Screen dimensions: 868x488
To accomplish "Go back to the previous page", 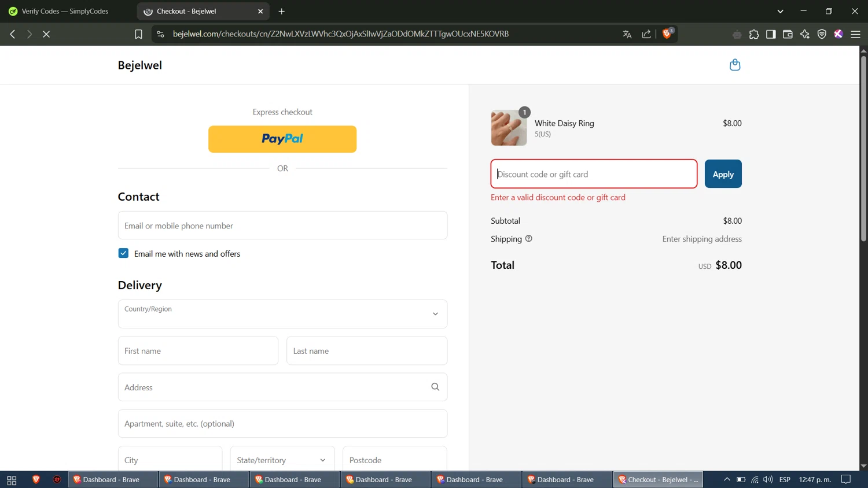I will (x=13, y=34).
